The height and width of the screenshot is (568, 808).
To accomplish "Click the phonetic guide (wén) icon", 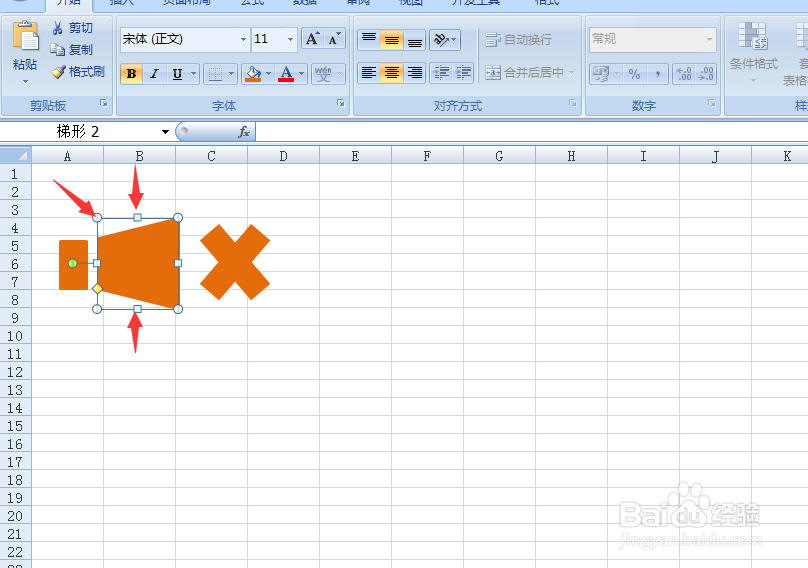I will pos(323,74).
